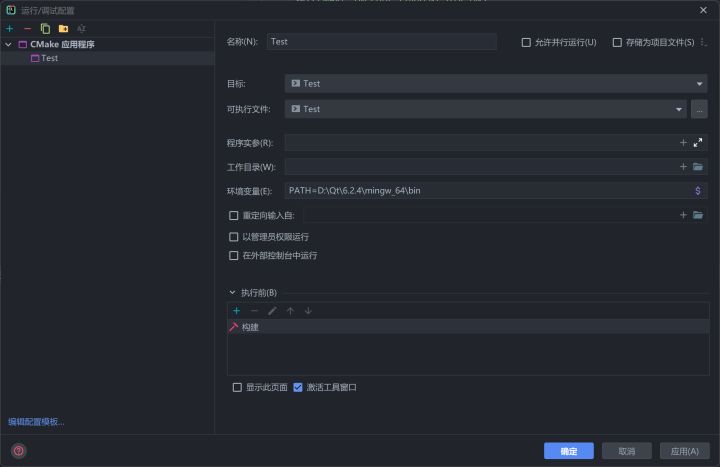The image size is (720, 467).
Task: Expand the program arguments field
Action: (698, 143)
